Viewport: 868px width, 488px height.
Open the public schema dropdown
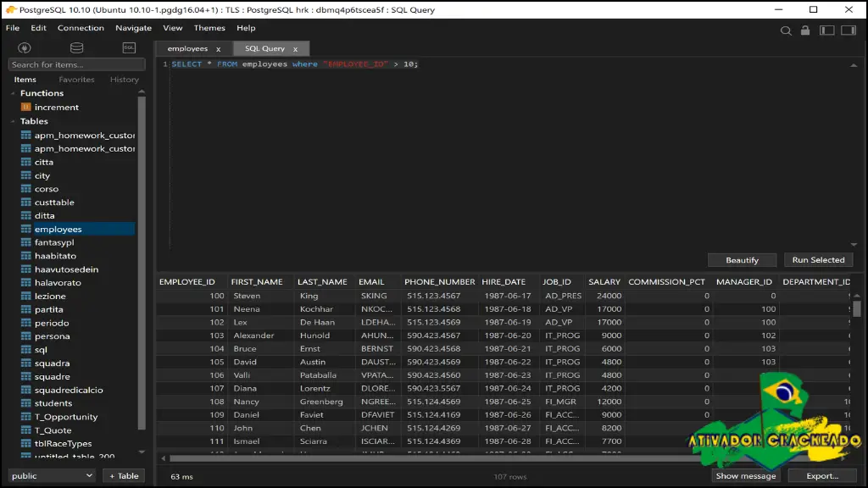click(x=52, y=475)
